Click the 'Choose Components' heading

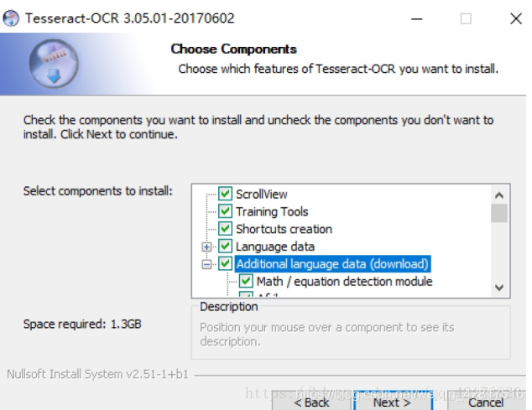click(x=234, y=49)
